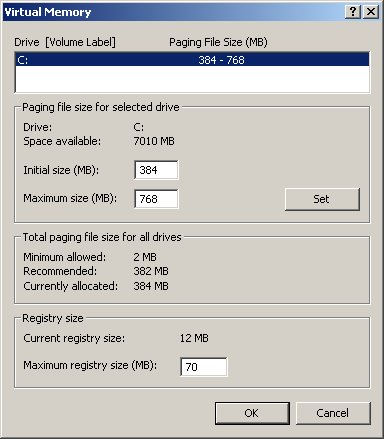384x439 pixels.
Task: Select the C: drive in list
Action: click(x=192, y=60)
